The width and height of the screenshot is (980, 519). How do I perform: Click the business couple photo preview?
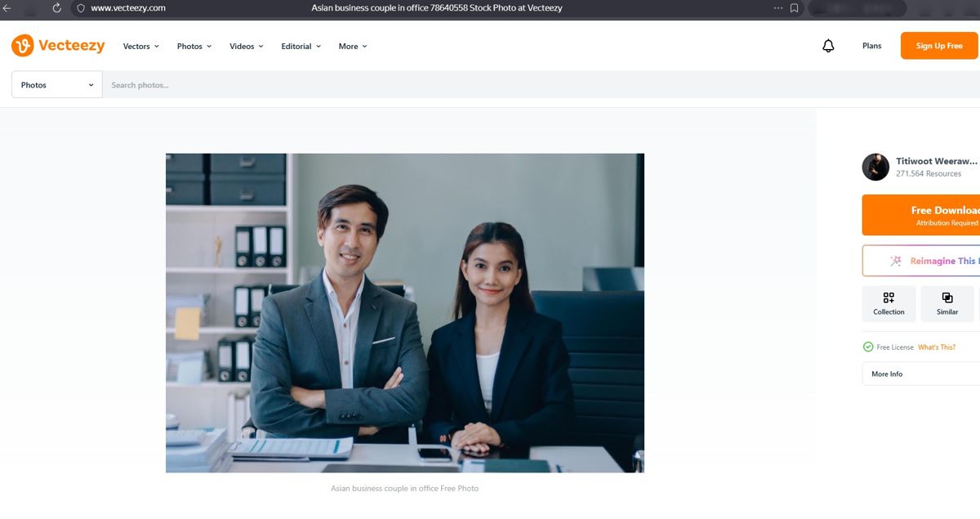pyautogui.click(x=405, y=313)
